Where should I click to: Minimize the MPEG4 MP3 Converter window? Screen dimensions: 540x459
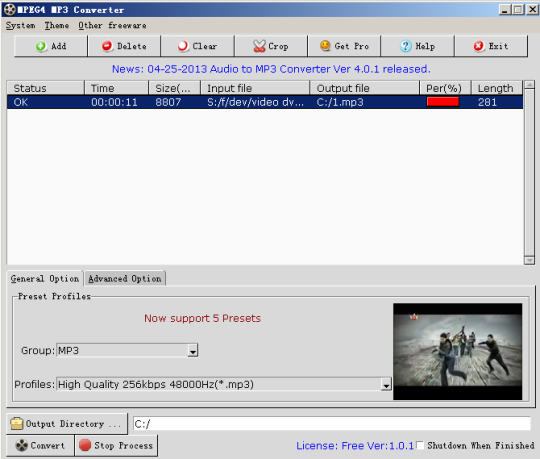pyautogui.click(x=505, y=9)
